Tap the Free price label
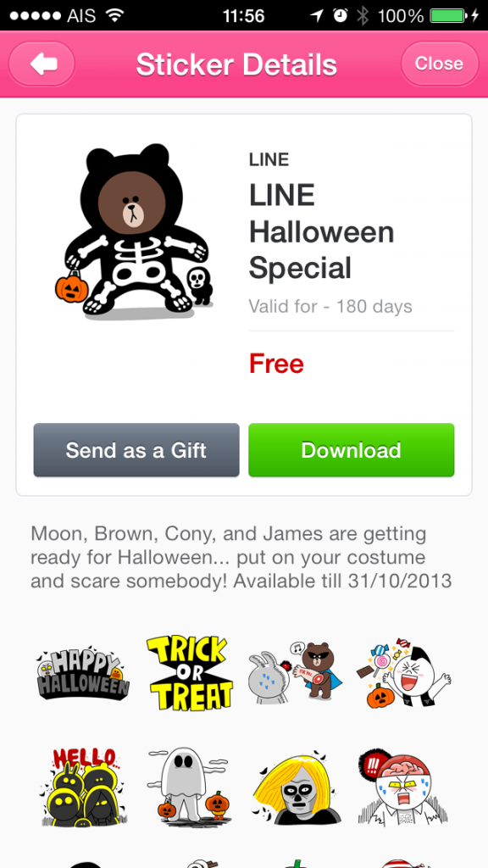Viewport: 488px width, 868px height. pos(276,364)
